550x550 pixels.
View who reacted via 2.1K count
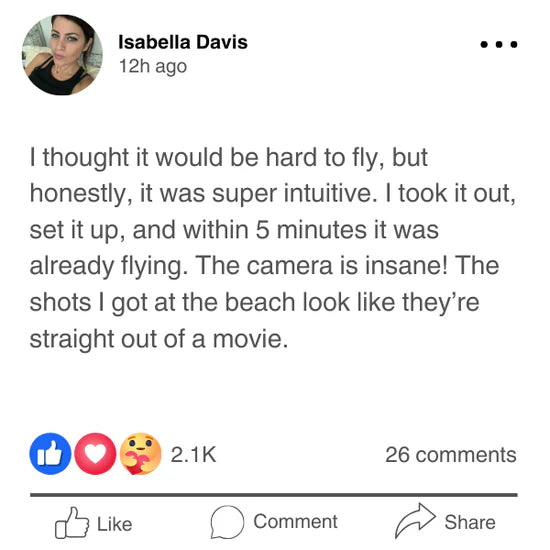point(193,455)
